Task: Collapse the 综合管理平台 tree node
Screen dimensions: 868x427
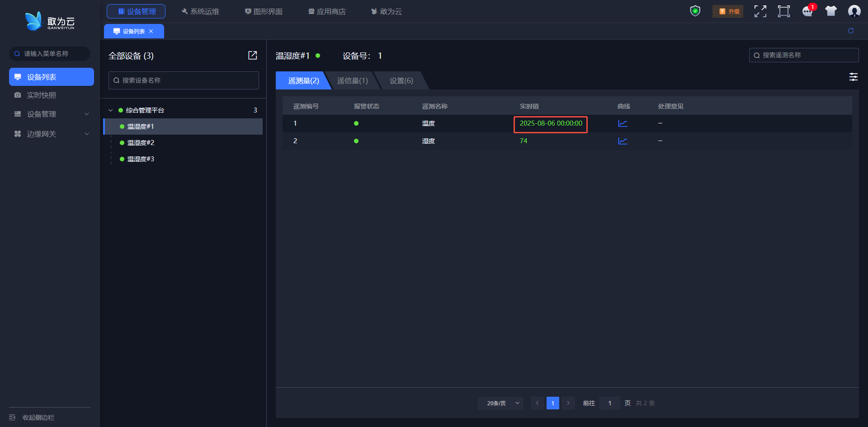Action: (x=111, y=110)
